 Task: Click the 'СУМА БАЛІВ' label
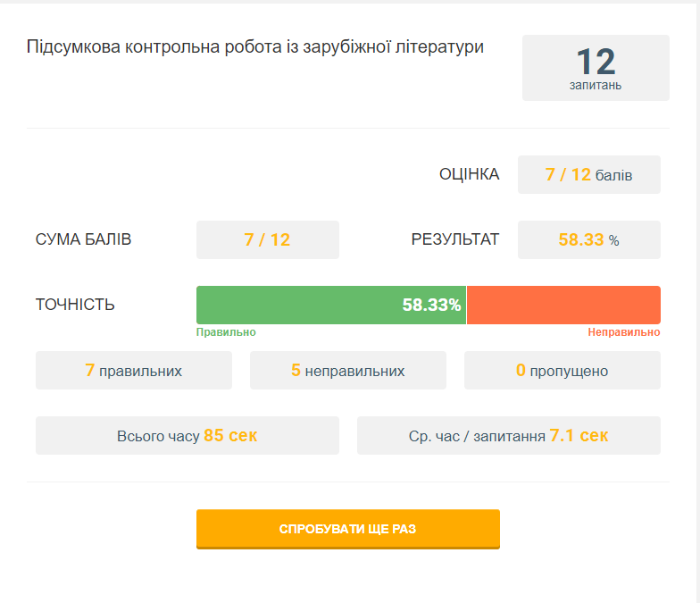[x=83, y=239]
